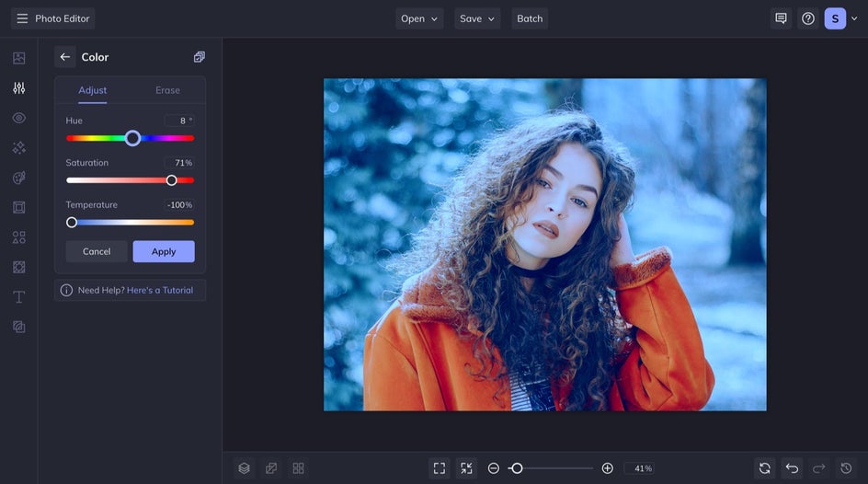Viewport: 868px width, 484px height.
Task: Open the Here's a Tutorial link
Action: pyautogui.click(x=160, y=290)
